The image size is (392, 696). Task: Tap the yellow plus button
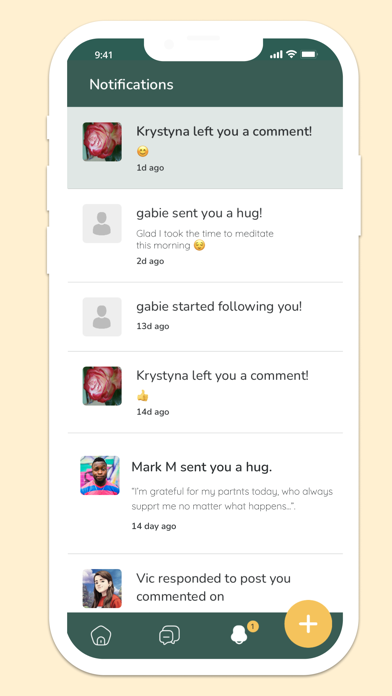point(308,624)
